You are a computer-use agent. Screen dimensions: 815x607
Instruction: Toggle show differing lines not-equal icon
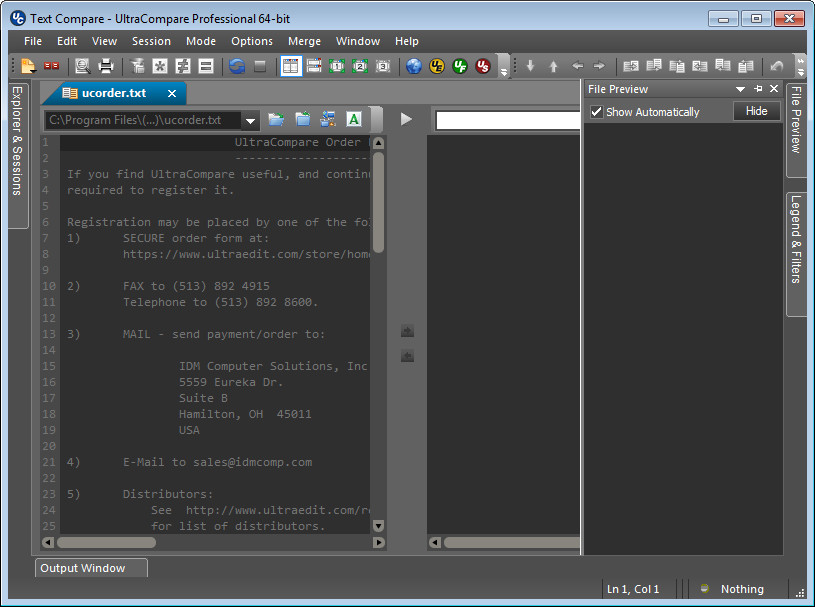coord(183,66)
